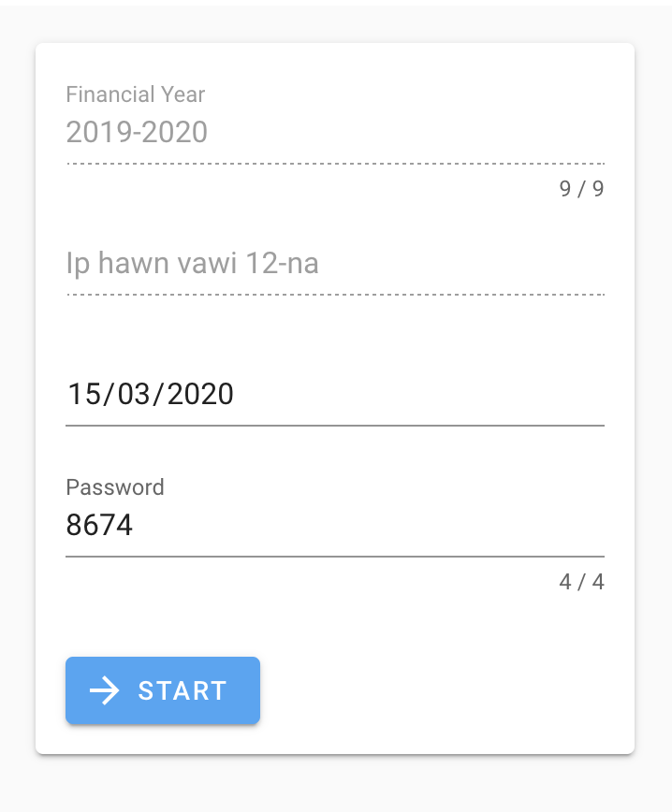Click the Password label above the input
This screenshot has height=812, width=672.
click(114, 487)
